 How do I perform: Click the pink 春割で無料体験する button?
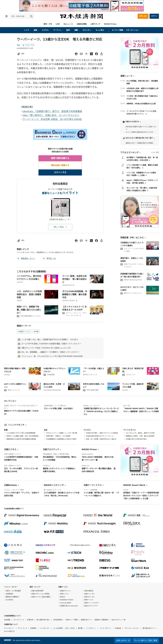(x=60, y=158)
